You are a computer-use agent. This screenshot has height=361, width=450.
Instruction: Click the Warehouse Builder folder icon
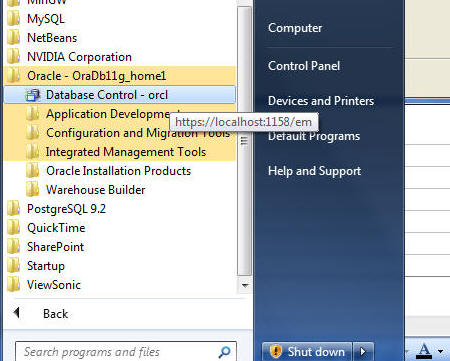point(32,190)
